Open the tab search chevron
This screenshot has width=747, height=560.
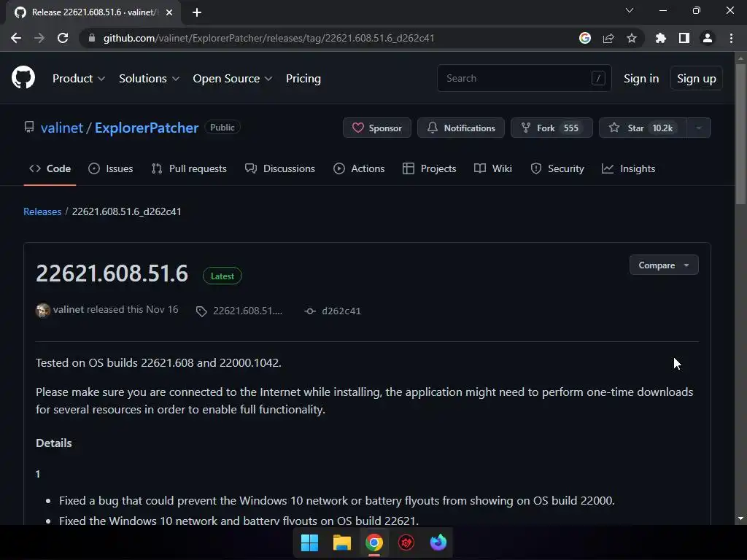point(630,10)
